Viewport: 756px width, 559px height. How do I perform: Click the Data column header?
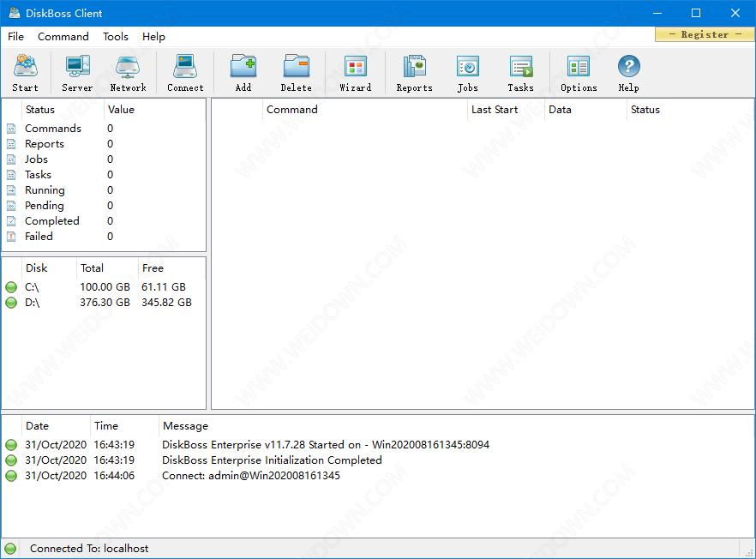click(585, 110)
